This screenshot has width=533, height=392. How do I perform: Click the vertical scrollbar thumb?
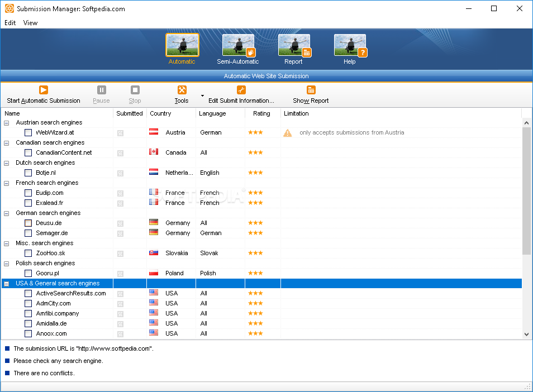click(x=526, y=191)
